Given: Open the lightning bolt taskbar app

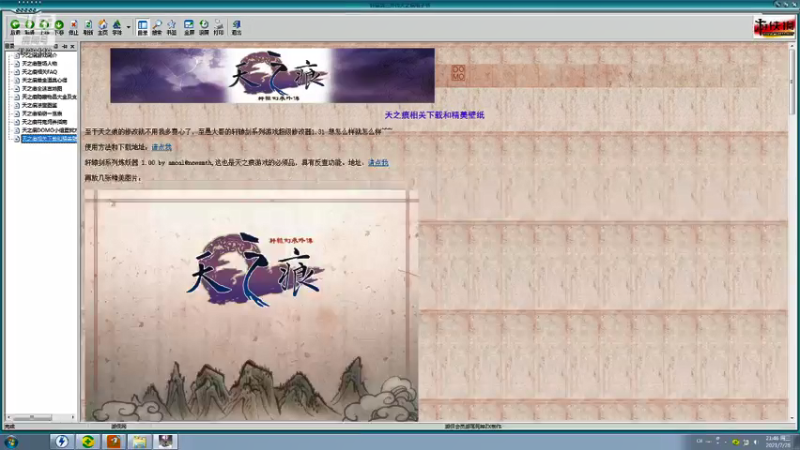Looking at the screenshot, I should (62, 441).
